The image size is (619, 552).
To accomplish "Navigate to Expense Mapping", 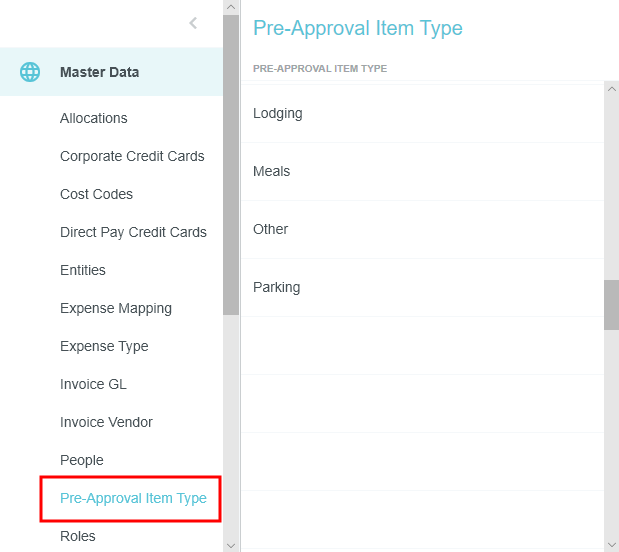I will pyautogui.click(x=116, y=308).
